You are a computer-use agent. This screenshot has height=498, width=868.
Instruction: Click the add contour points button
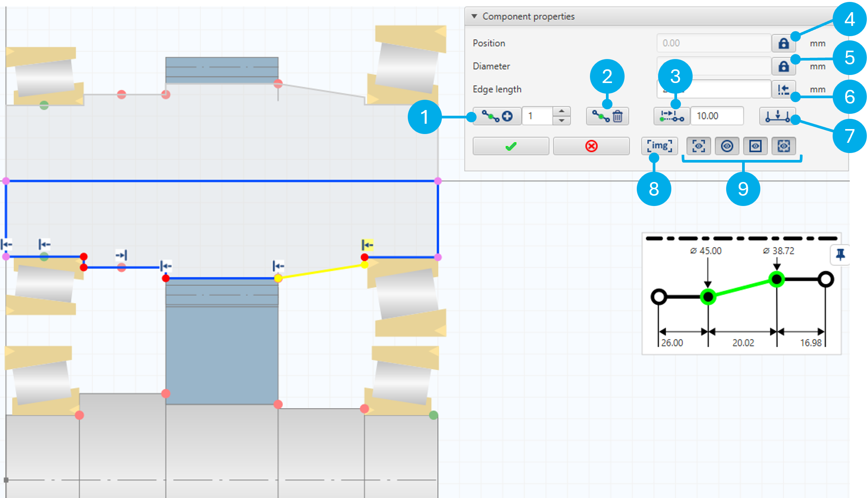(497, 116)
